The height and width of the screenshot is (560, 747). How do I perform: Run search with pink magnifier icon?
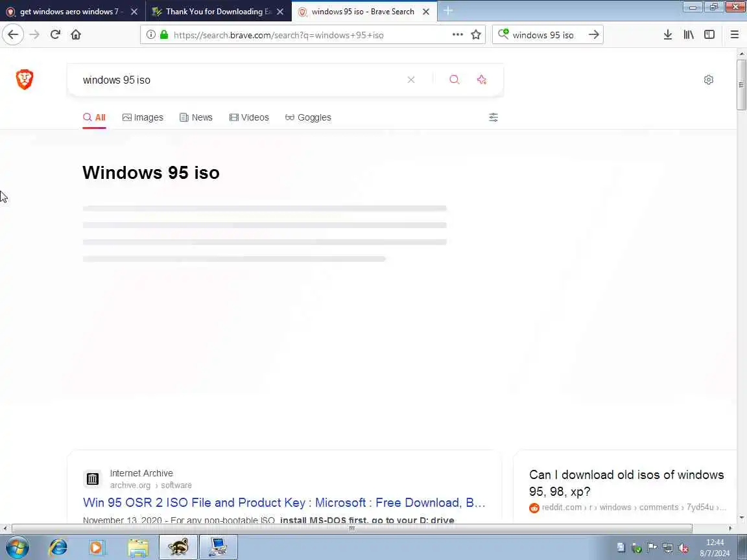pos(455,80)
